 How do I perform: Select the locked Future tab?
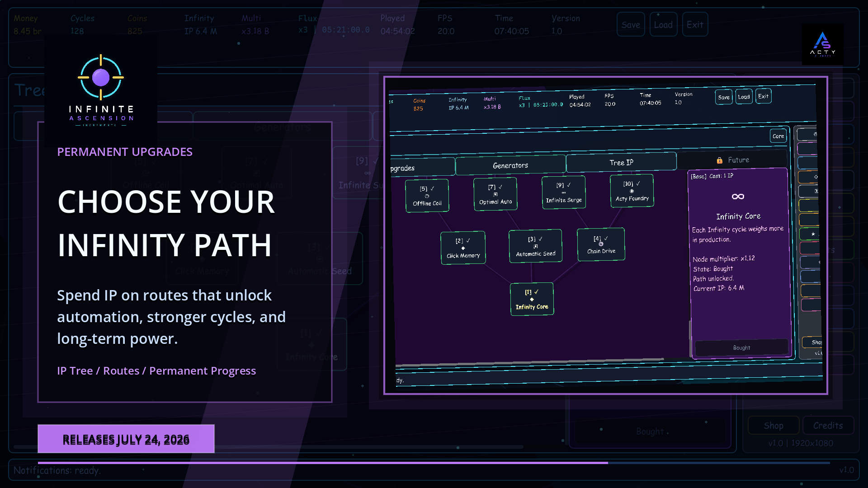(x=732, y=160)
